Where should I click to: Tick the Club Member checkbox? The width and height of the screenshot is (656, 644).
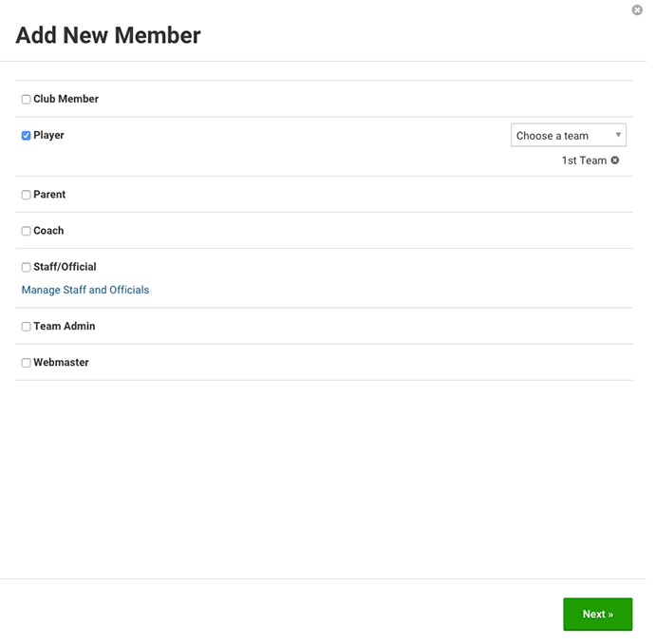[x=26, y=99]
